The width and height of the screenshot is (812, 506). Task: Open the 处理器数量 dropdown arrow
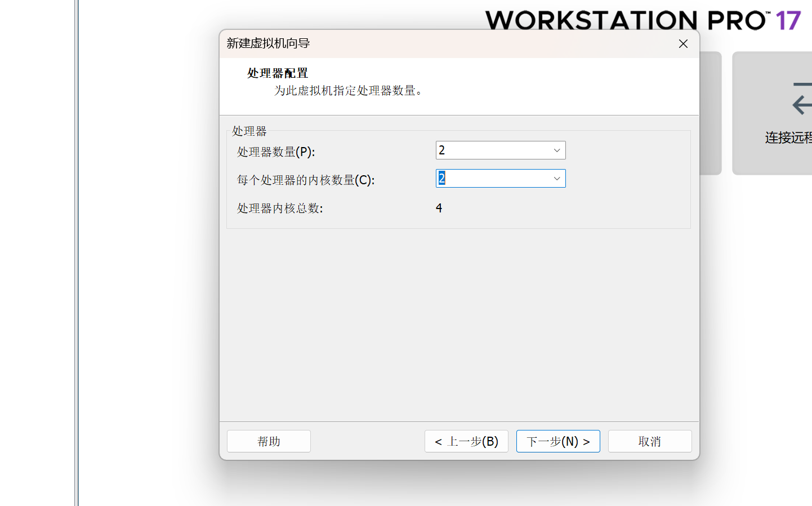(x=556, y=150)
